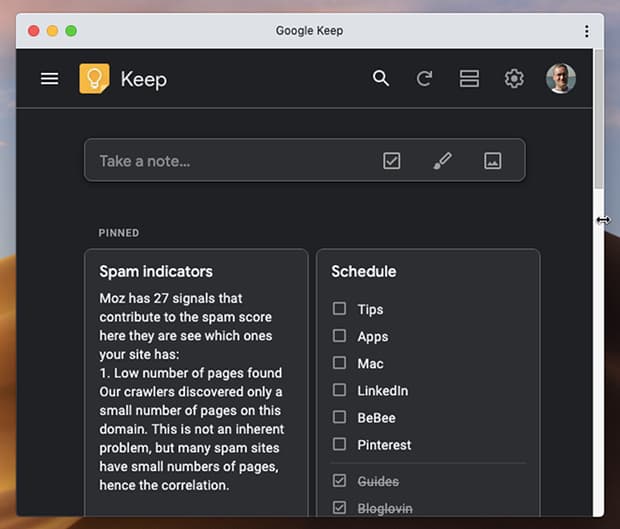
Task: Refresh notes with the reload icon
Action: [425, 79]
